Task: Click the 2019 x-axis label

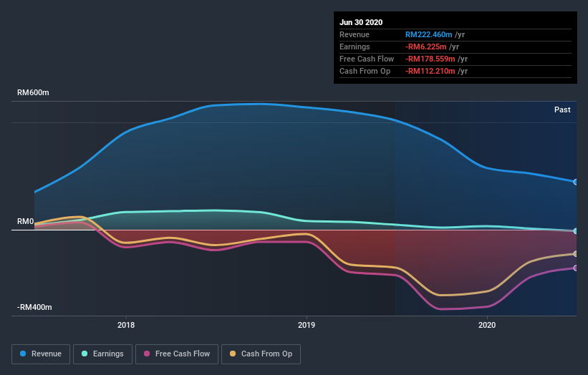Action: pos(307,325)
